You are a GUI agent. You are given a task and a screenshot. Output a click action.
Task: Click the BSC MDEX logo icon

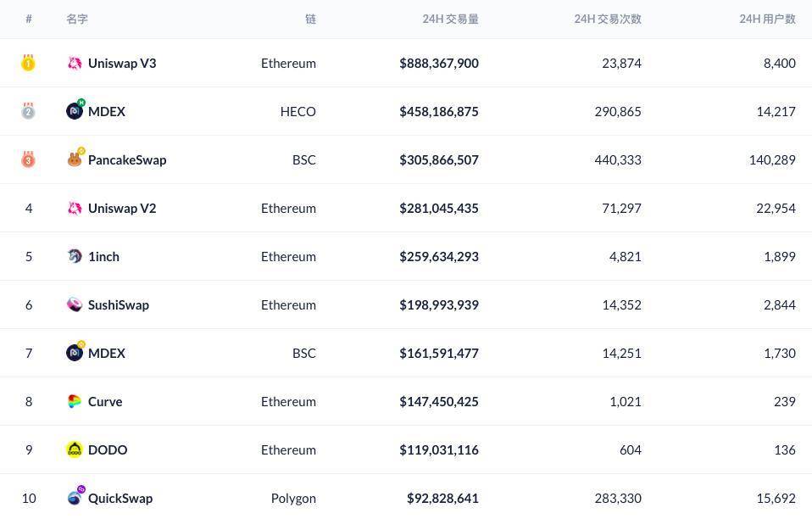pyautogui.click(x=75, y=353)
